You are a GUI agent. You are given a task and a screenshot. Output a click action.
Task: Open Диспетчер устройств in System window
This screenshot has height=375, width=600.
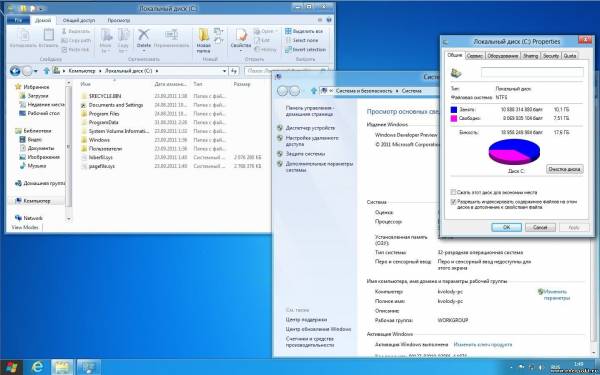click(x=310, y=128)
